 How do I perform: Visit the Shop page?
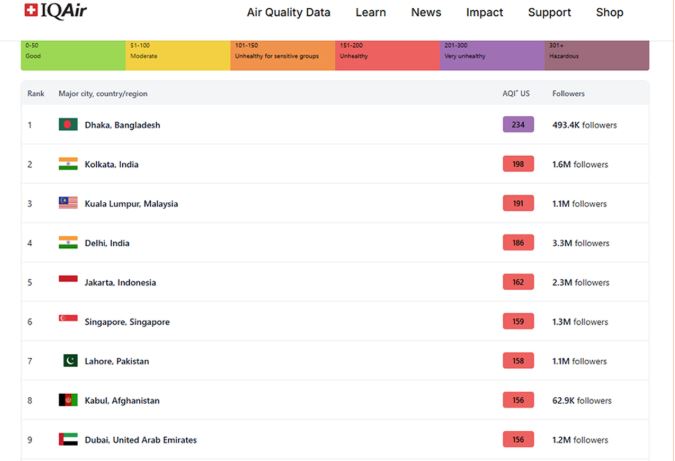610,12
